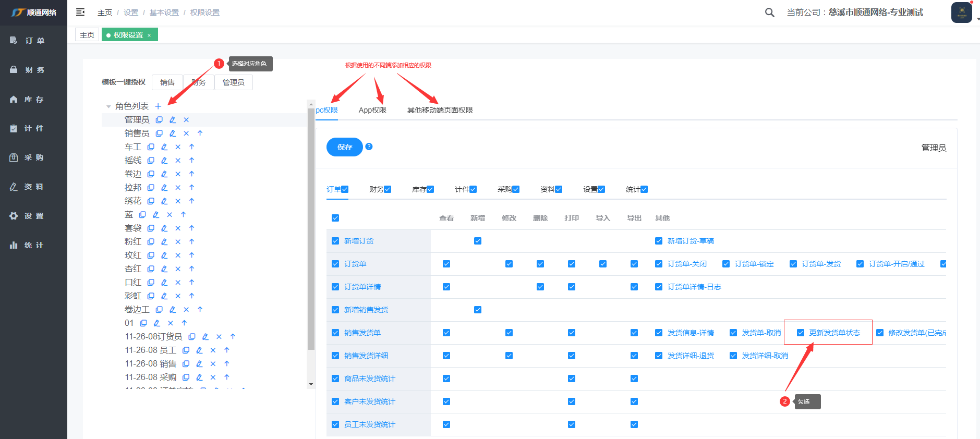
Task: Toggle the sidebar collapse hamburger icon
Action: pos(80,12)
